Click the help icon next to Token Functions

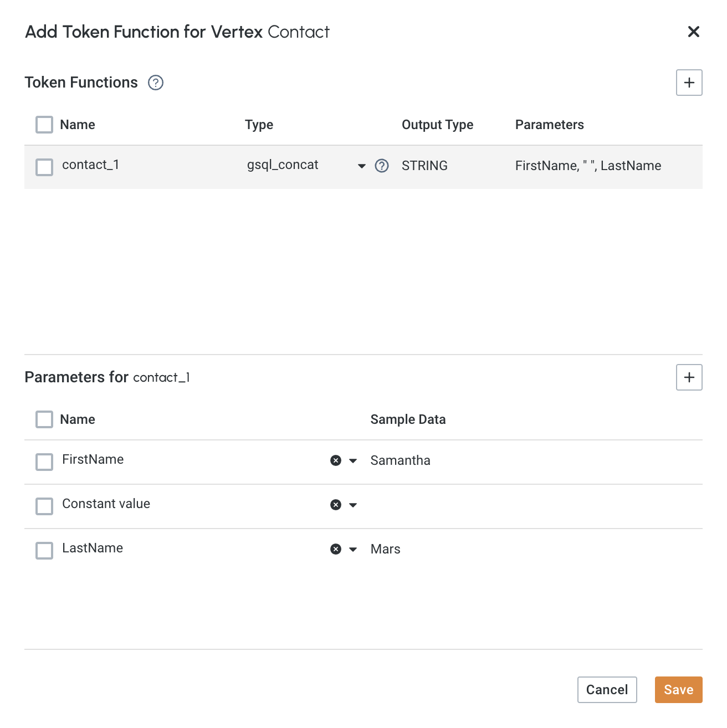click(156, 83)
